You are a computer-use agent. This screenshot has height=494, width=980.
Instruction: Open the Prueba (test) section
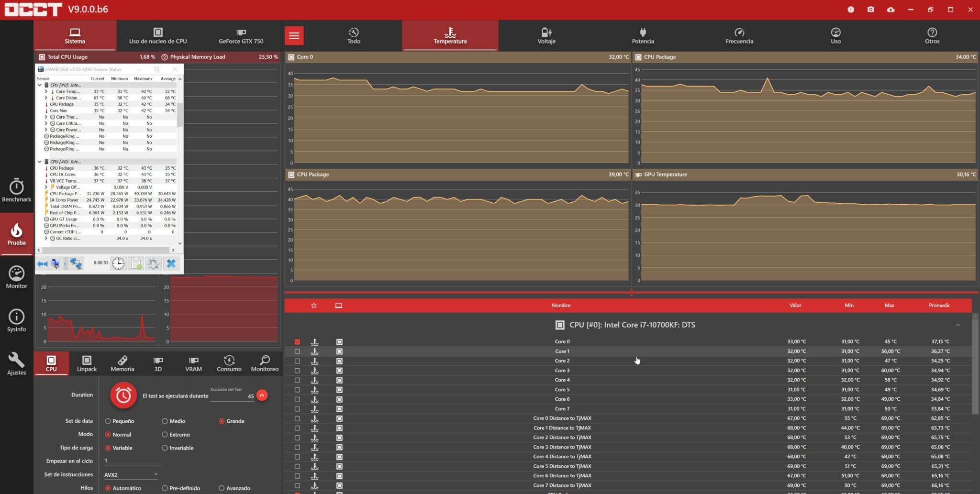[16, 234]
